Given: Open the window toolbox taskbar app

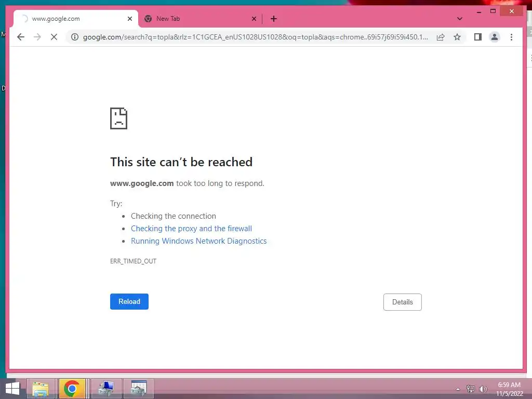Looking at the screenshot, I should click(138, 389).
